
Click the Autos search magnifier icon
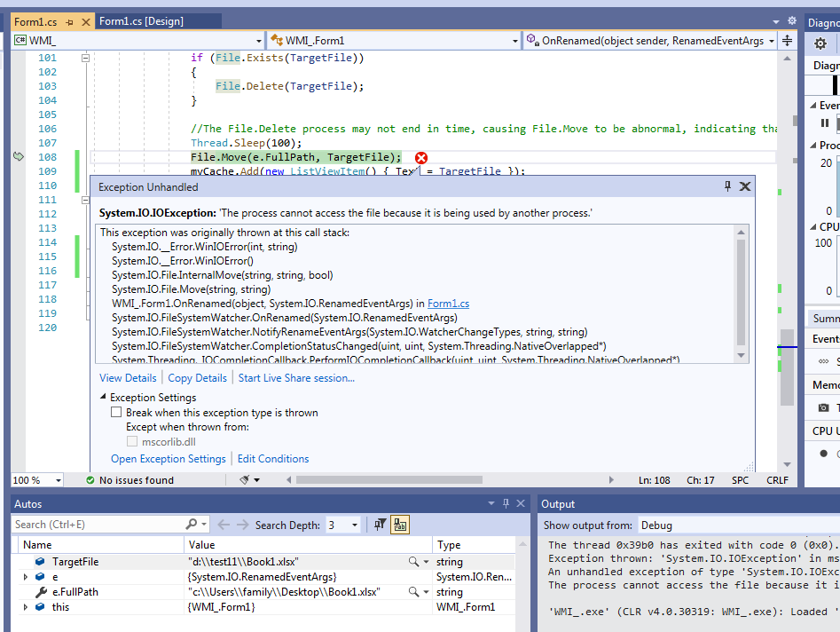tap(192, 525)
